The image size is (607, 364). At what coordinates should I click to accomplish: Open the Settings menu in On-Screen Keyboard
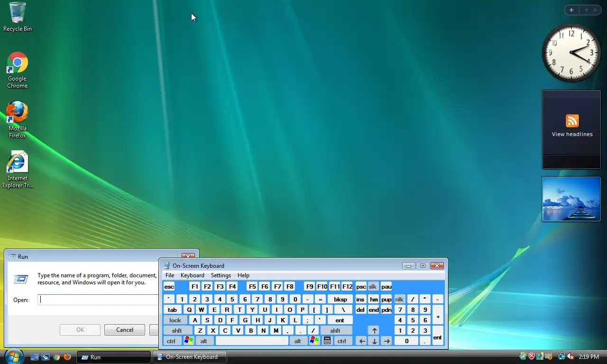click(x=221, y=275)
